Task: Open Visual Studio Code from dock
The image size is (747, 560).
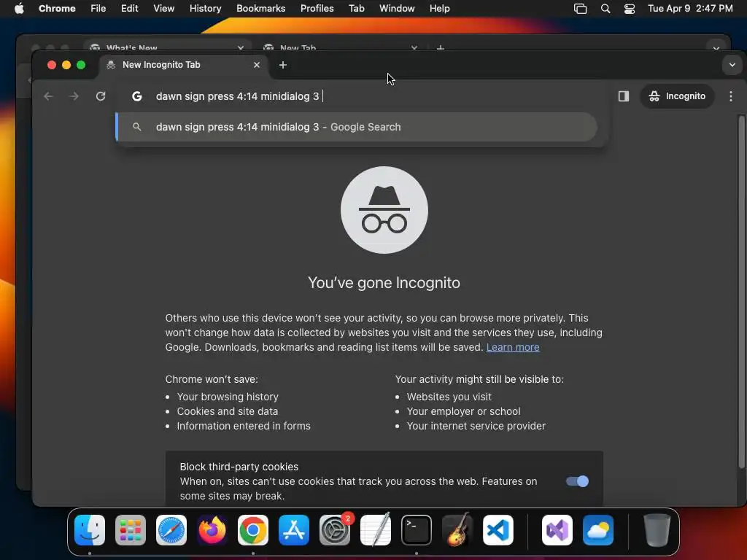Action: point(498,530)
